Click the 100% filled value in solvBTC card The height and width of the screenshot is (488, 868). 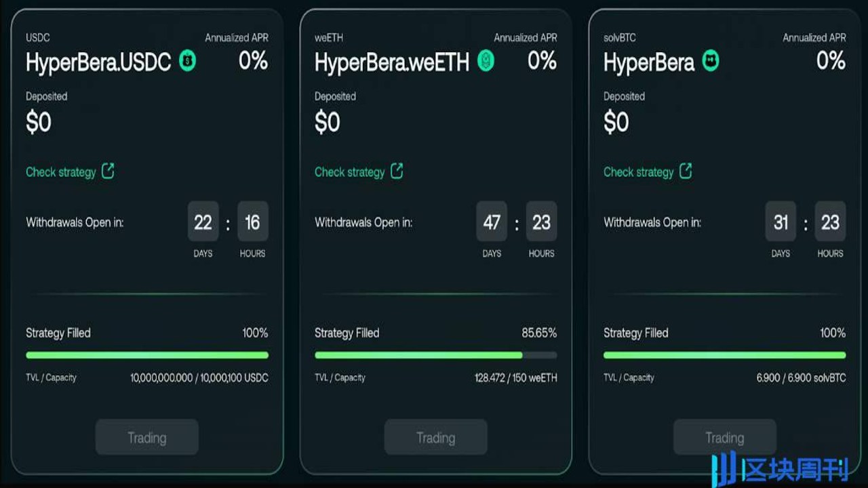[833, 333]
